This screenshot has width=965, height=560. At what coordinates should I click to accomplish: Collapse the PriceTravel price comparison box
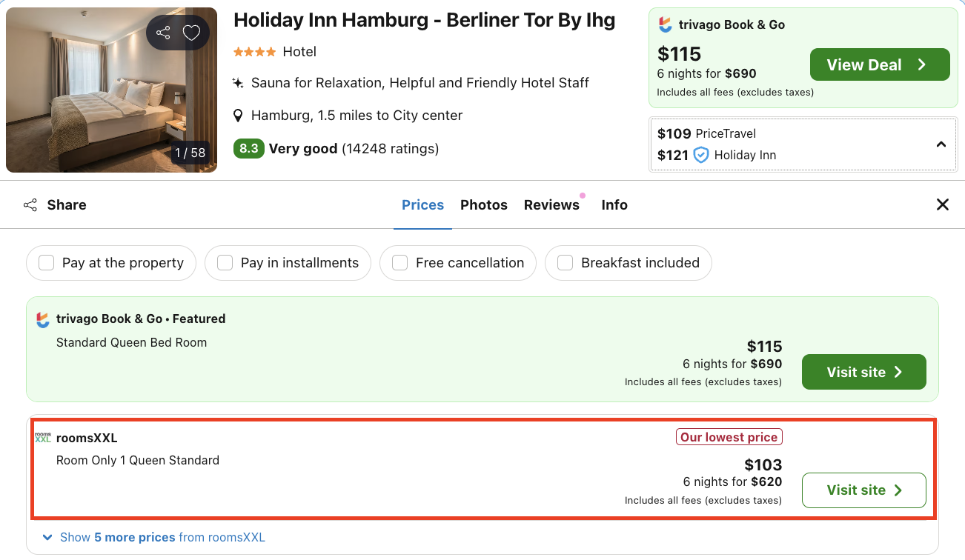pos(941,144)
